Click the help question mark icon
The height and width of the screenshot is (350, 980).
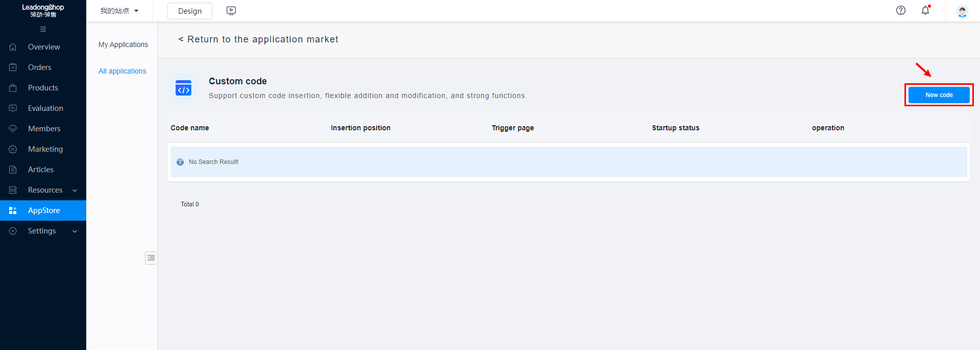(901, 10)
